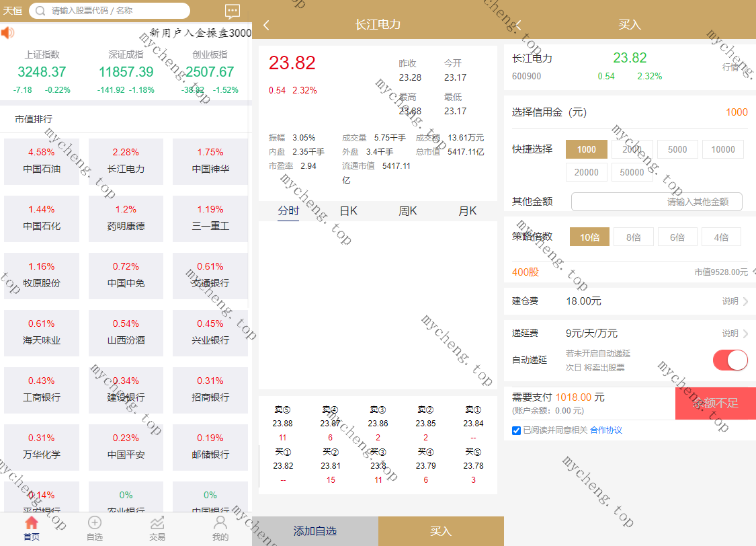Open the 中国中免 stock tile
This screenshot has width=756, height=546.
coord(126,276)
